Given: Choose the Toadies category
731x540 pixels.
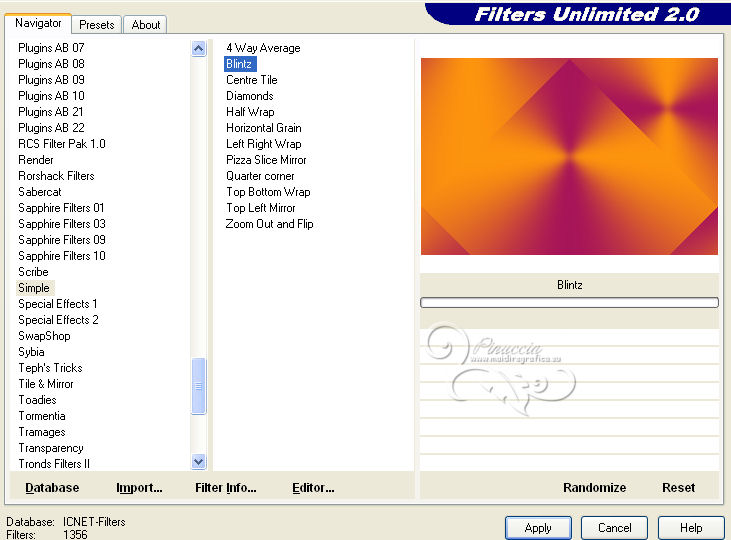Looking at the screenshot, I should (x=37, y=400).
